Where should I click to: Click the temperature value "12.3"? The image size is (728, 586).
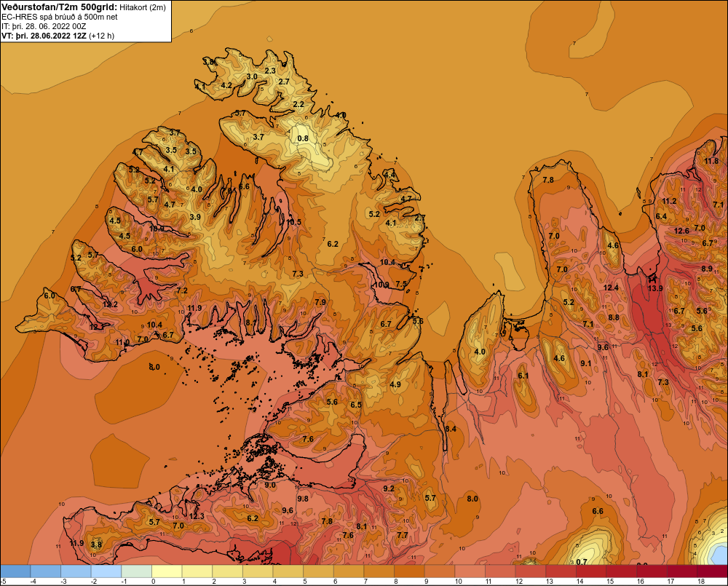(197, 516)
